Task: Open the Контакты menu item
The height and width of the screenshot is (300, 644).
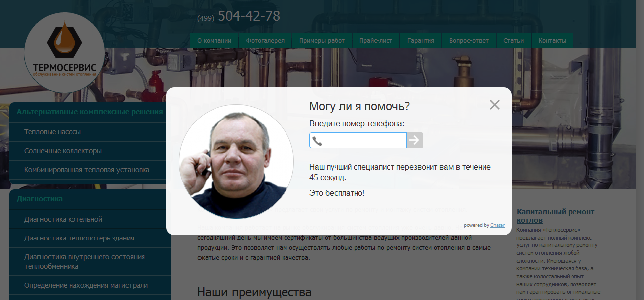Action: [552, 41]
